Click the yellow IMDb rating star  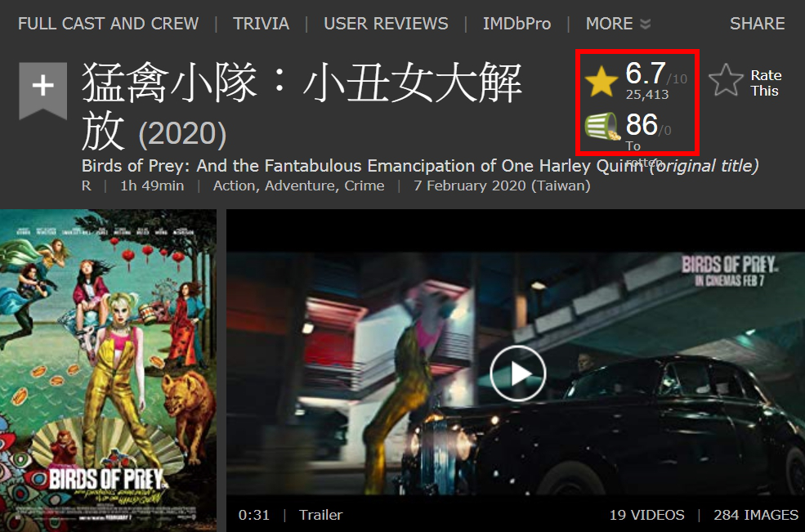[602, 83]
